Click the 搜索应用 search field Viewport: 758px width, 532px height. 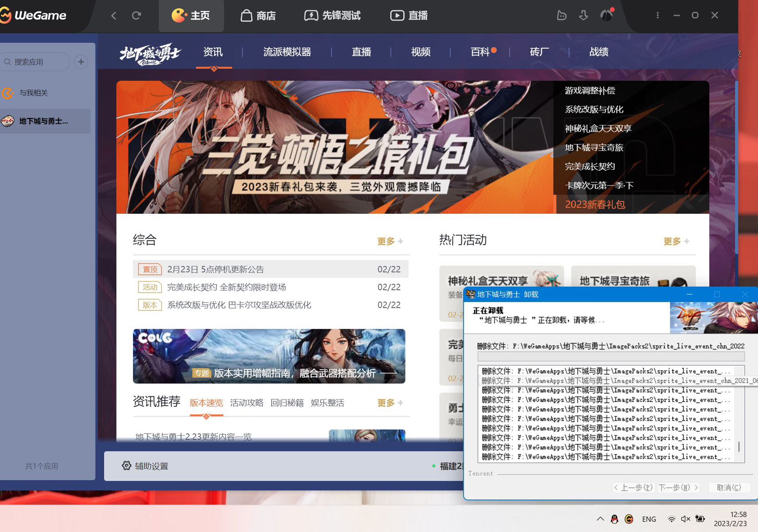pyautogui.click(x=35, y=62)
